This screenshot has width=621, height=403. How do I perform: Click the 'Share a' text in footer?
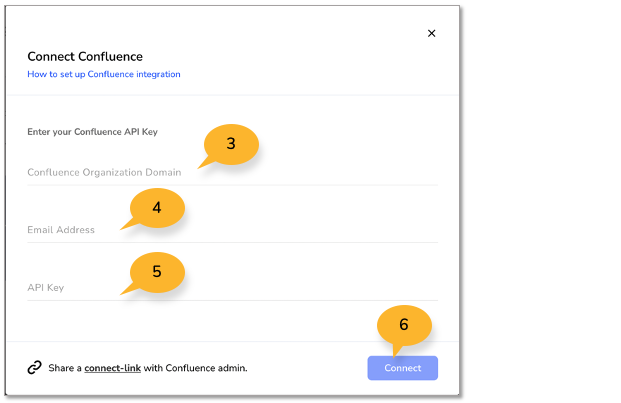point(65,368)
